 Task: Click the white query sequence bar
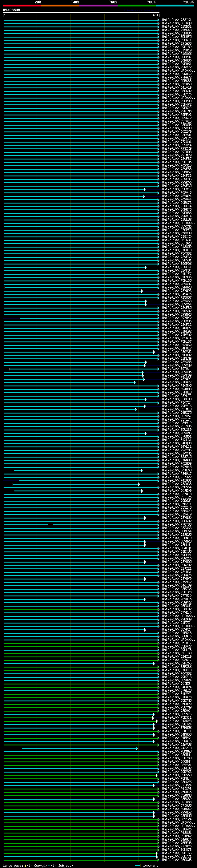pos(81,12)
